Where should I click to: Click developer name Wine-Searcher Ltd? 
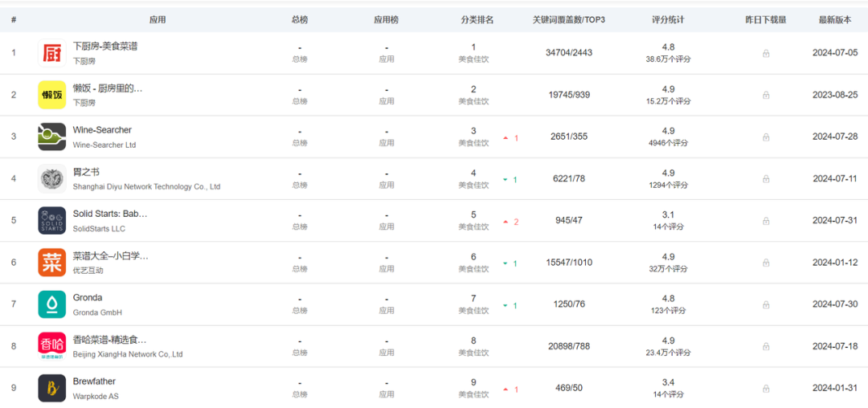[104, 145]
